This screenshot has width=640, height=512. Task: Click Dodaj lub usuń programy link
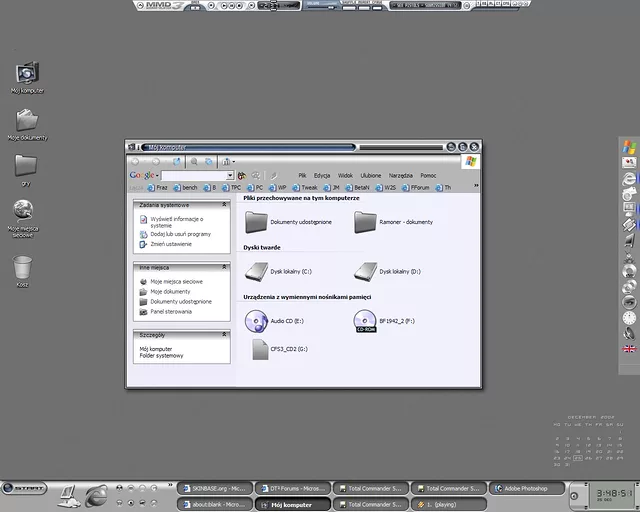tap(180, 234)
